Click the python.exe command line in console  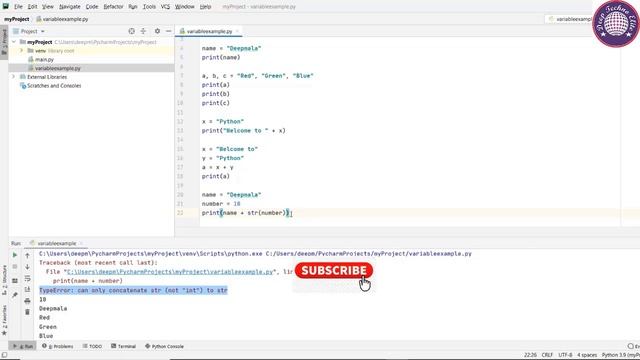[x=255, y=253]
